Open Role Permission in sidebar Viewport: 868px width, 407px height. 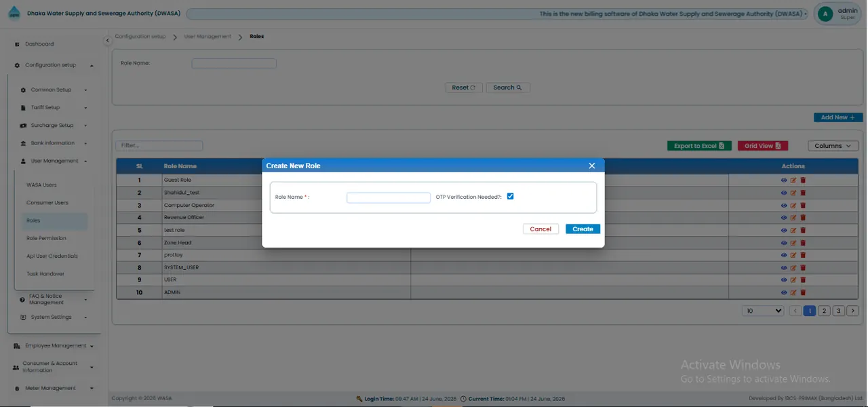46,238
